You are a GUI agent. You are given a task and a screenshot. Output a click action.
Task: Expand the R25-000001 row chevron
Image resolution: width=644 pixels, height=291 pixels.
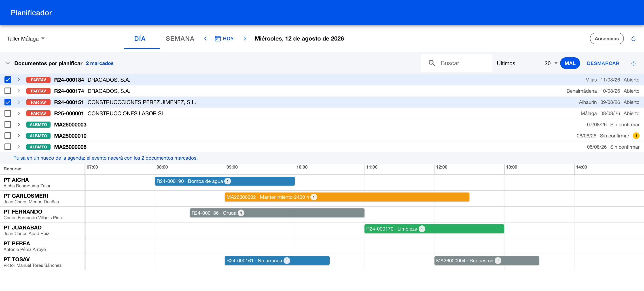(19, 113)
